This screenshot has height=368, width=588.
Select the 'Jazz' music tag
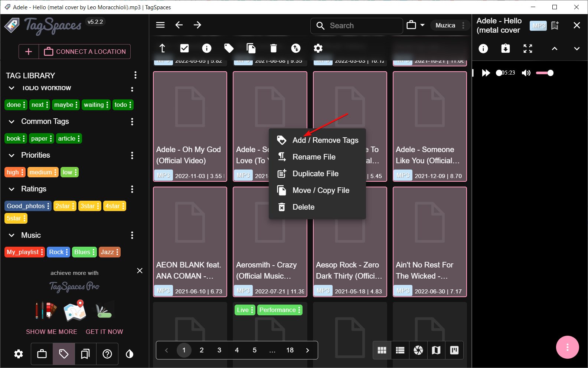[107, 252]
